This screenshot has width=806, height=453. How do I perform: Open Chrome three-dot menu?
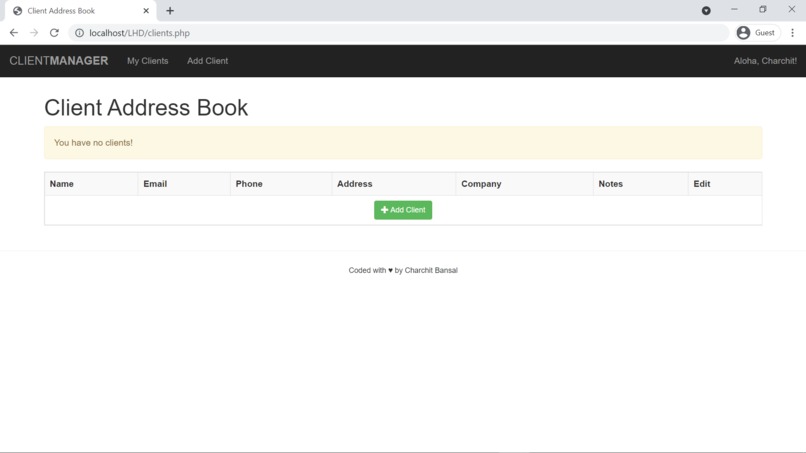793,33
